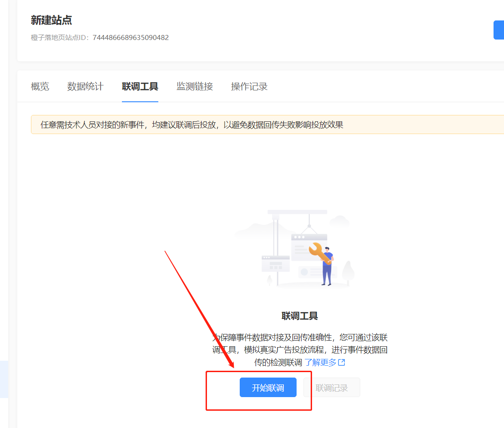Click the small tree graphic right of illustration
This screenshot has height=428, width=504.
pos(348,273)
